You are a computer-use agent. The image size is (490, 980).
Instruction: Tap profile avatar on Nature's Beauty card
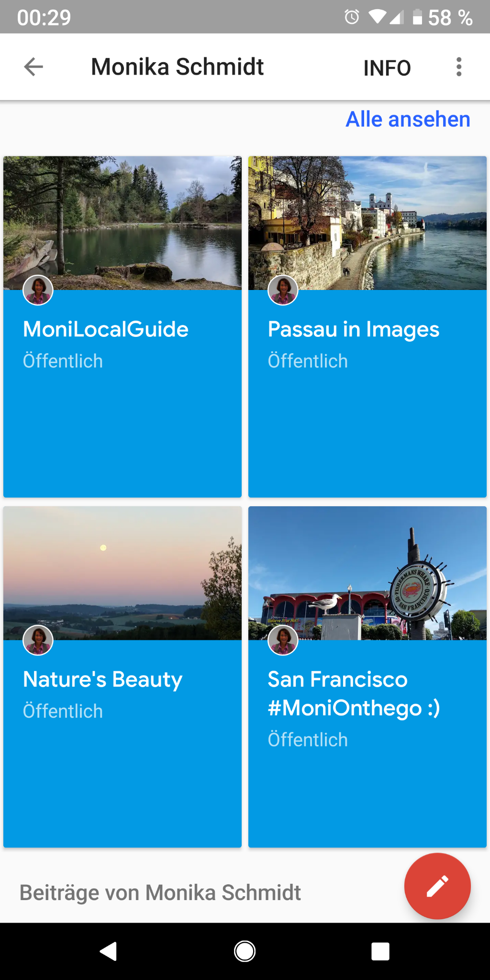(x=38, y=640)
